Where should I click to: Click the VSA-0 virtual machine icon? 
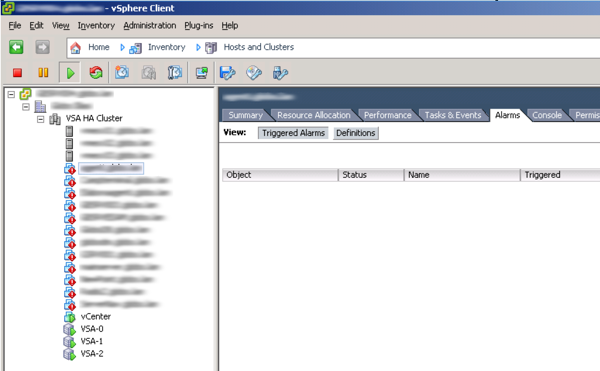click(69, 329)
